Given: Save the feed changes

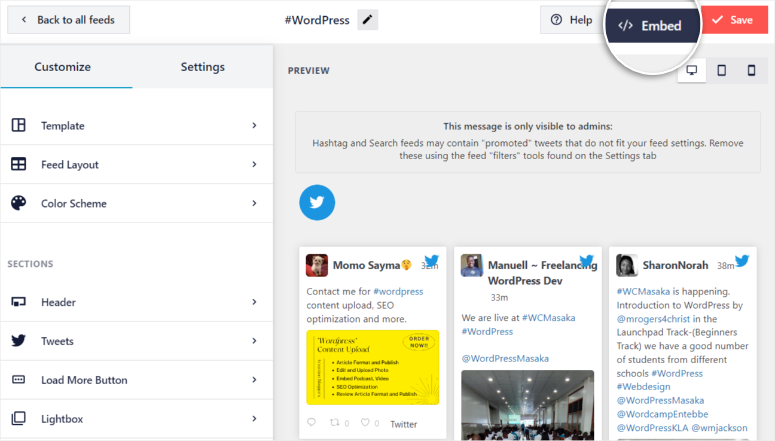Looking at the screenshot, I should pyautogui.click(x=734, y=20).
